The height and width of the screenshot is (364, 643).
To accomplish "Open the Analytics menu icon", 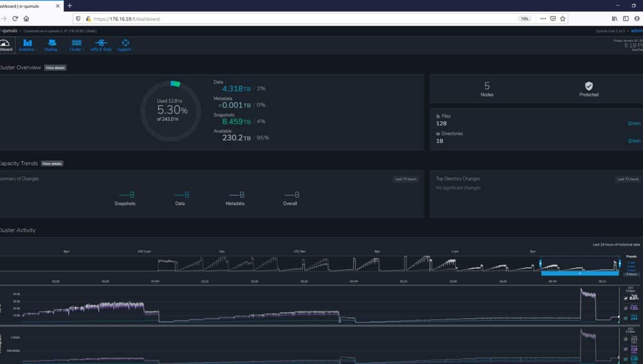I will click(27, 43).
